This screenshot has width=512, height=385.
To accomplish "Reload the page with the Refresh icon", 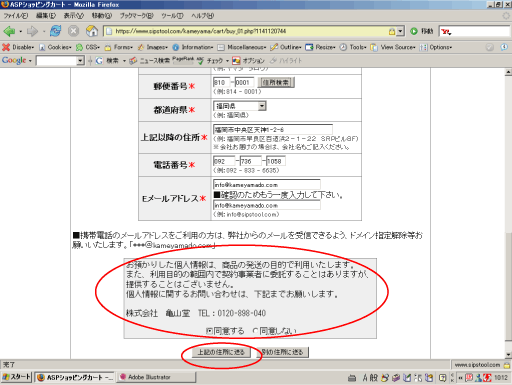I will 55,31.
